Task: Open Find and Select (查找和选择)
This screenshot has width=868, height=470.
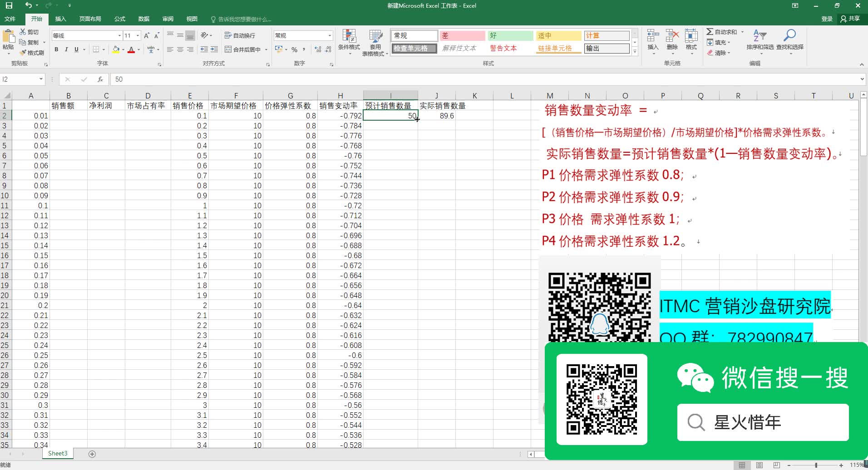Action: (x=790, y=42)
